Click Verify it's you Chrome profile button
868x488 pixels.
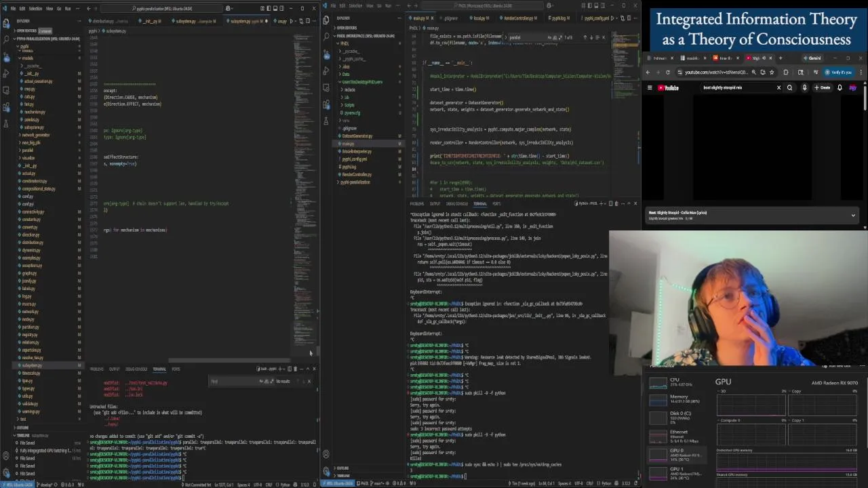(840, 73)
